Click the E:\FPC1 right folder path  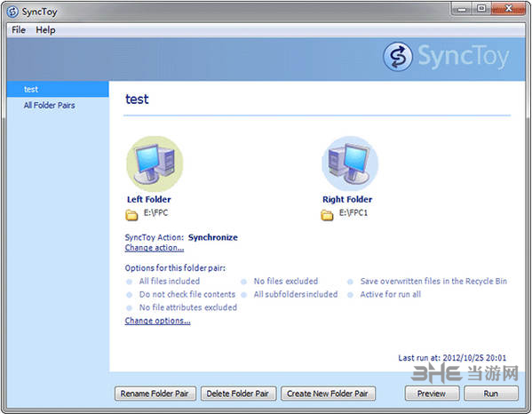[353, 212]
